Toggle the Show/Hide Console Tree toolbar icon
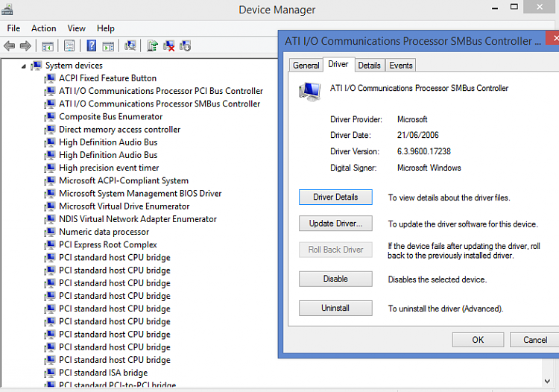Viewport: 559px width, 392px height. click(x=48, y=46)
